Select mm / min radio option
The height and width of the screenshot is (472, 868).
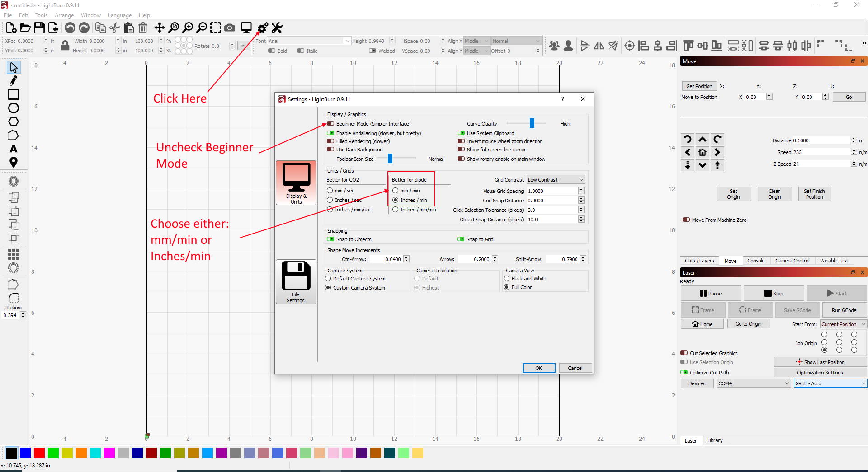[x=396, y=191]
